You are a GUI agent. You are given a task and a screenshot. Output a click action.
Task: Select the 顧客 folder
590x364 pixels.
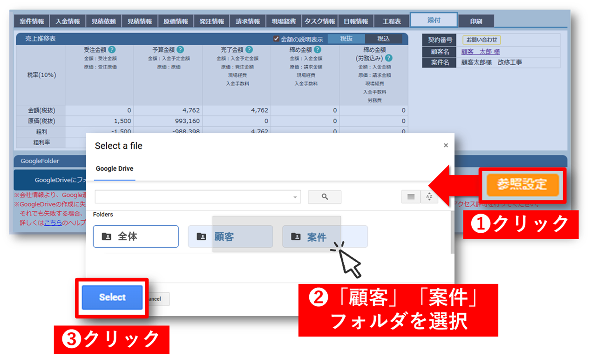pos(230,236)
